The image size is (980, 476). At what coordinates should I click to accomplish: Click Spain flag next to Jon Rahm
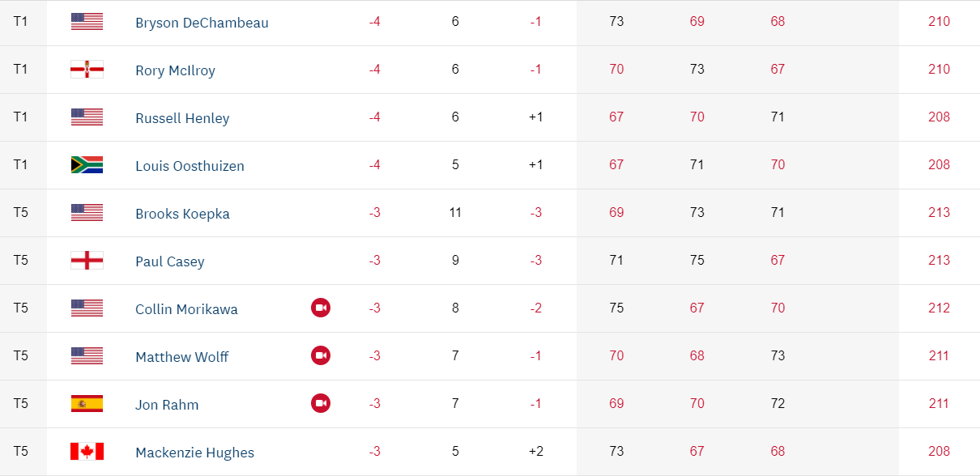click(87, 403)
